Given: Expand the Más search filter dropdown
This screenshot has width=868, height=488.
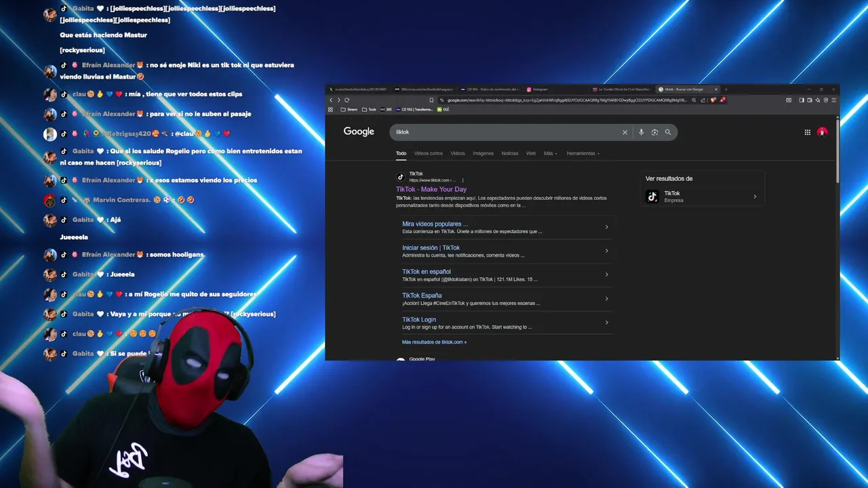Looking at the screenshot, I should [x=551, y=153].
